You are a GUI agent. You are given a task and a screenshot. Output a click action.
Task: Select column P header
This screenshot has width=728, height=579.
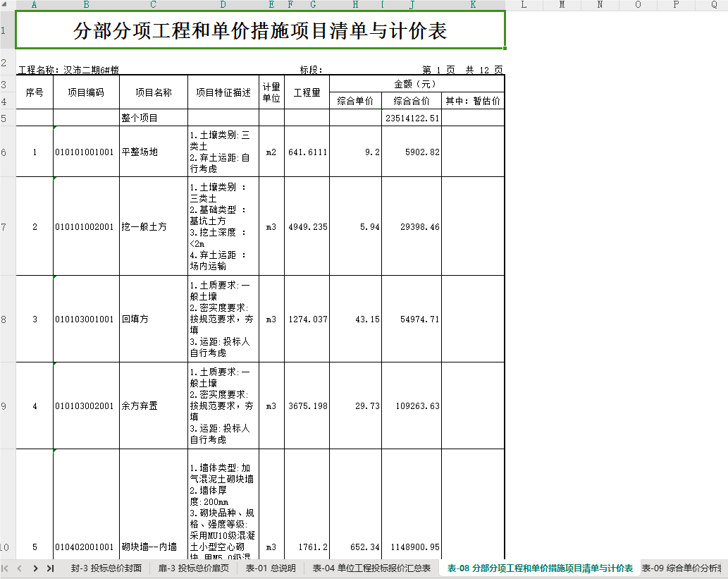(676, 5)
